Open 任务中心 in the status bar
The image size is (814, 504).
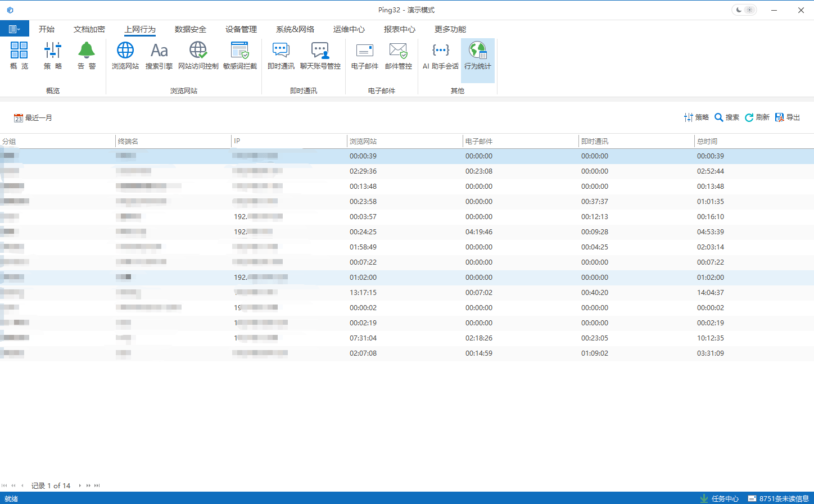(720, 498)
